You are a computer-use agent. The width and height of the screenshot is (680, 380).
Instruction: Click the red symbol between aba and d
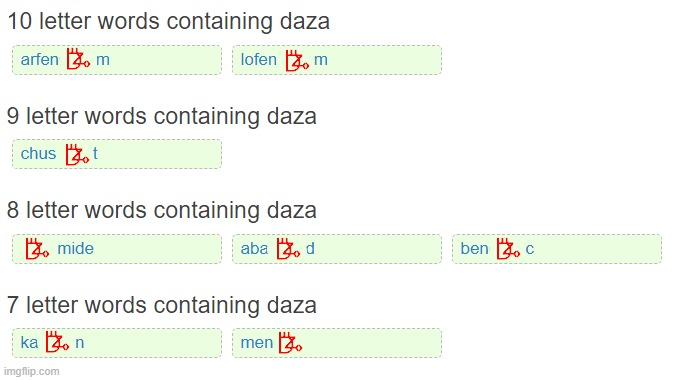[288, 249]
